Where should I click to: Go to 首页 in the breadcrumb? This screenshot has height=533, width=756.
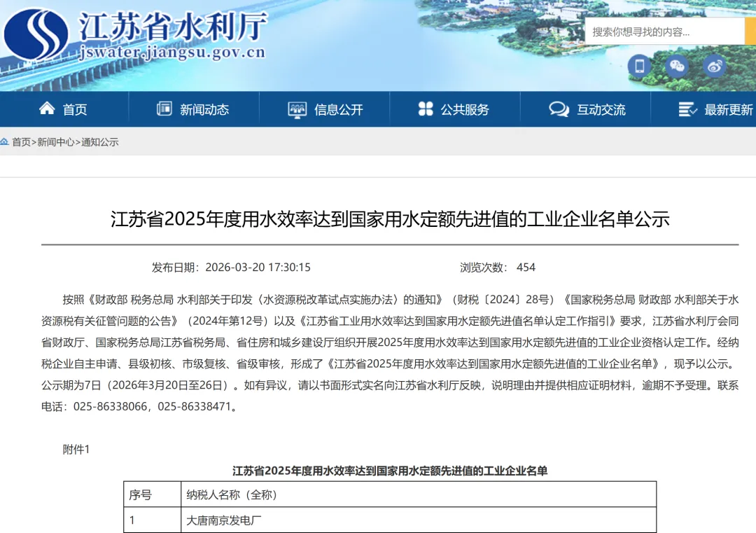coord(21,141)
